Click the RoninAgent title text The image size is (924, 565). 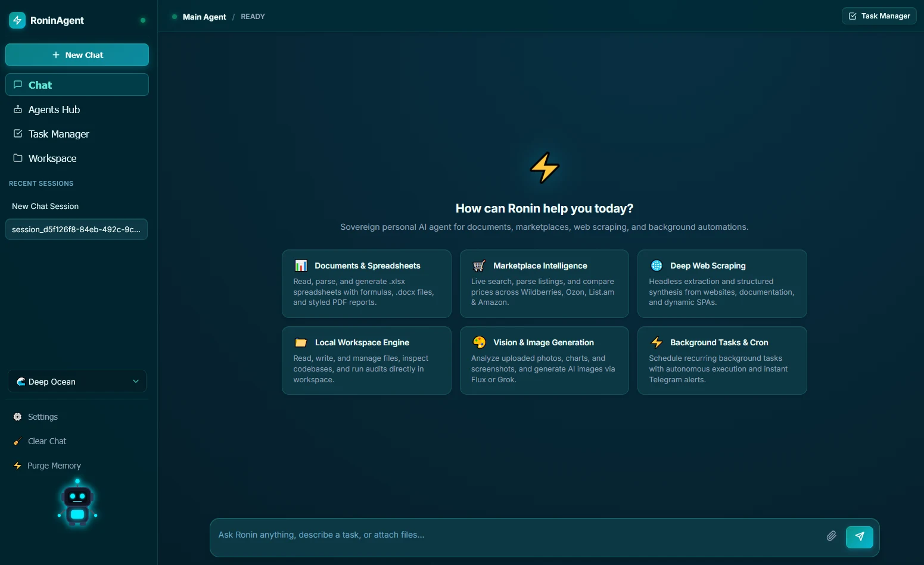click(x=57, y=20)
